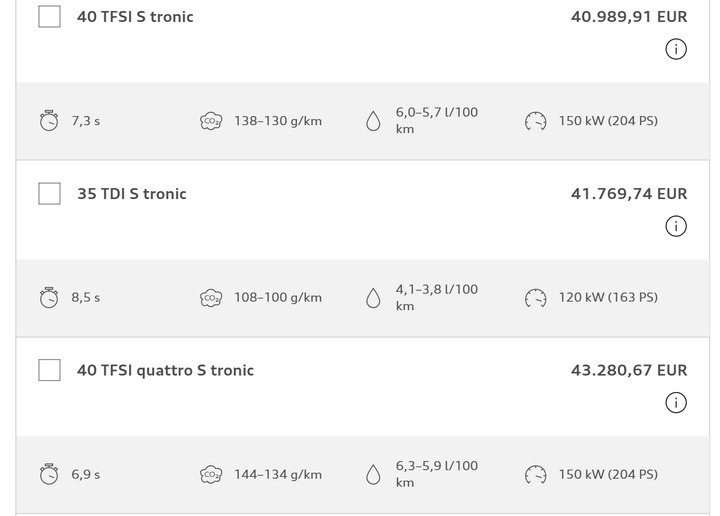Click the 35 TDI S tronic title
This screenshot has width=720, height=516.
[x=132, y=194]
